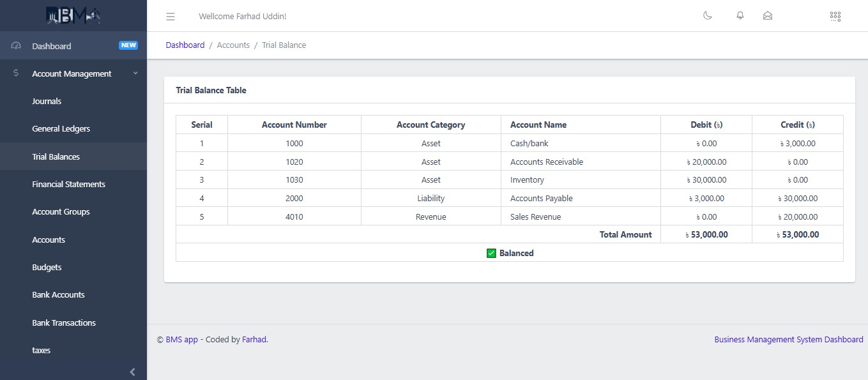Viewport: 868px width, 380px height.
Task: Click the NEW badge next to Dashboard
Action: point(128,45)
